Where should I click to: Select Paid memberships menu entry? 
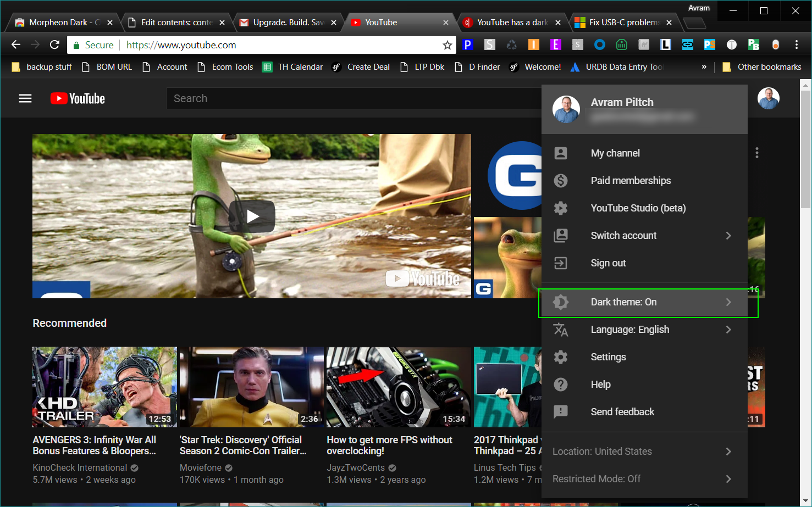click(644, 181)
